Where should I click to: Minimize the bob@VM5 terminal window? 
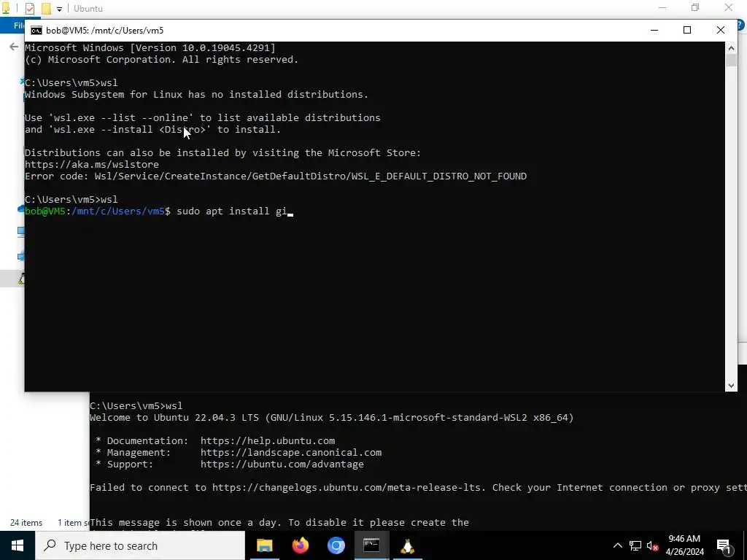tap(654, 30)
